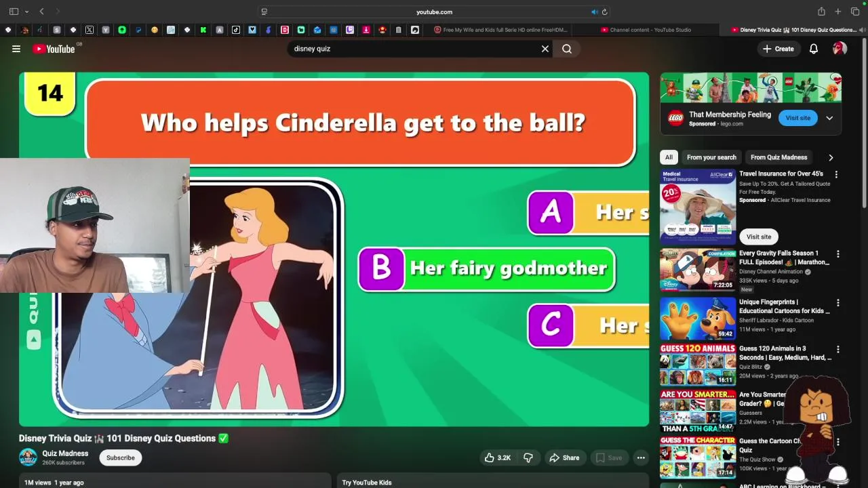Visit site for Travel Insurance ad

(759, 237)
